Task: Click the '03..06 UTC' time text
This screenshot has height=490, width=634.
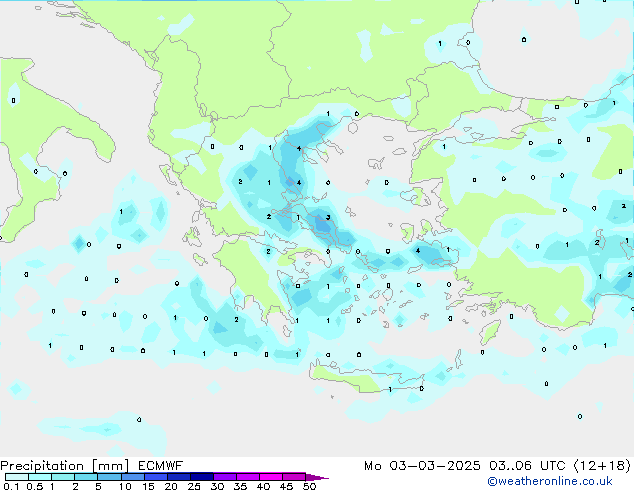Action: click(527, 466)
